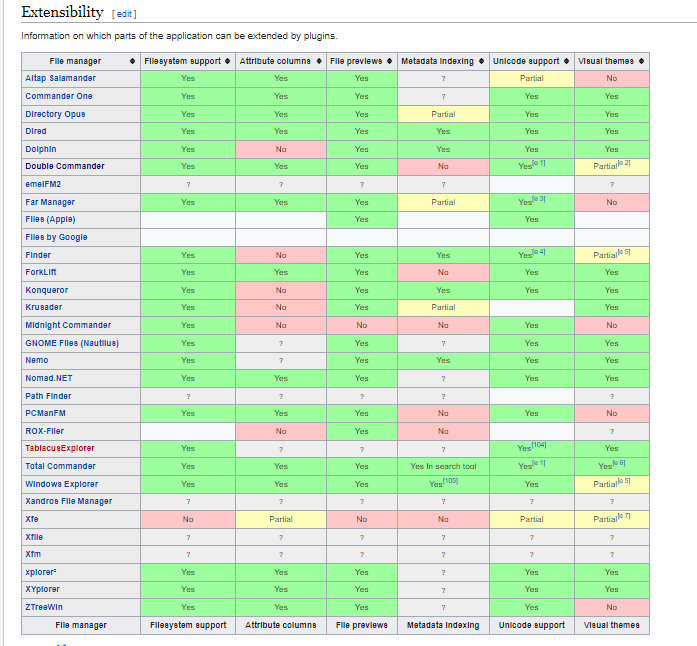697x646 pixels.
Task: Click No Attribute columns cell in Dolphin row
Action: click(x=281, y=149)
